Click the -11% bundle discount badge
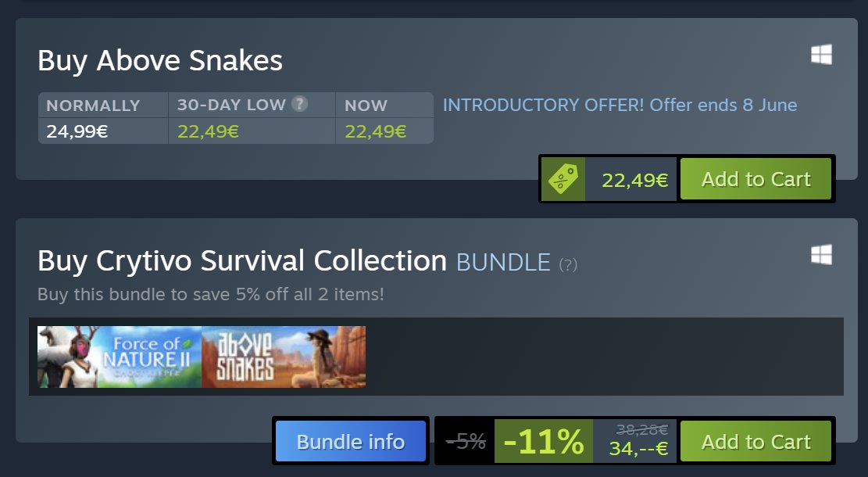 pyautogui.click(x=544, y=442)
